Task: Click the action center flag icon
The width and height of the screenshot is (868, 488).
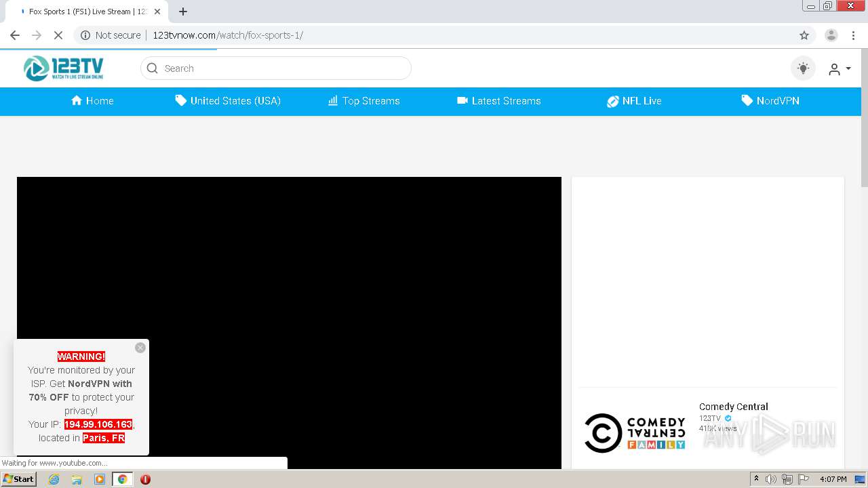Action: pos(803,479)
